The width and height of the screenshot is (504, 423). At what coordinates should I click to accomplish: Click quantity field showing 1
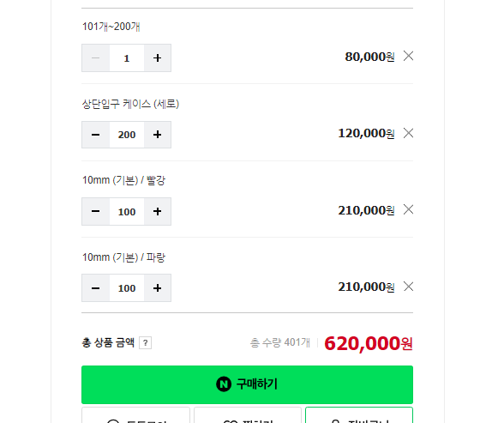[x=127, y=57]
